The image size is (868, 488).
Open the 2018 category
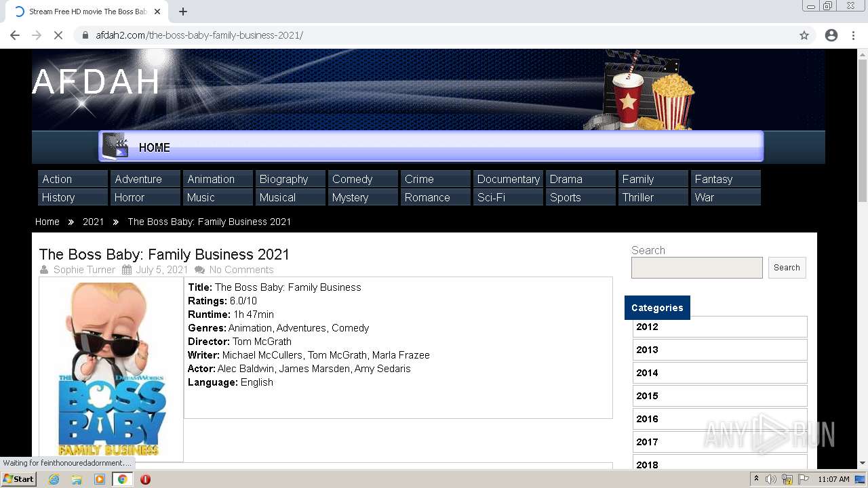point(720,463)
